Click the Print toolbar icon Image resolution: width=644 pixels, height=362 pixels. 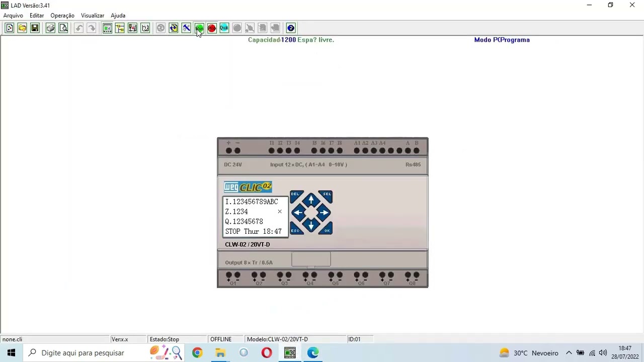point(50,28)
